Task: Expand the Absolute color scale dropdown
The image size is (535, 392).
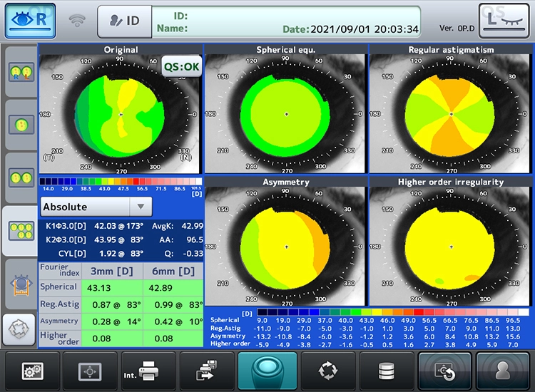Action: click(97, 207)
